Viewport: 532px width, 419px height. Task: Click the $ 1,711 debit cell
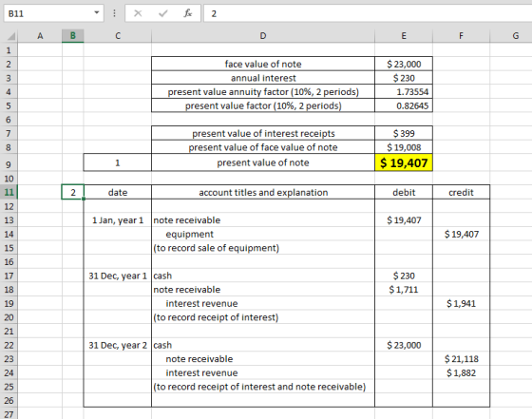point(404,290)
